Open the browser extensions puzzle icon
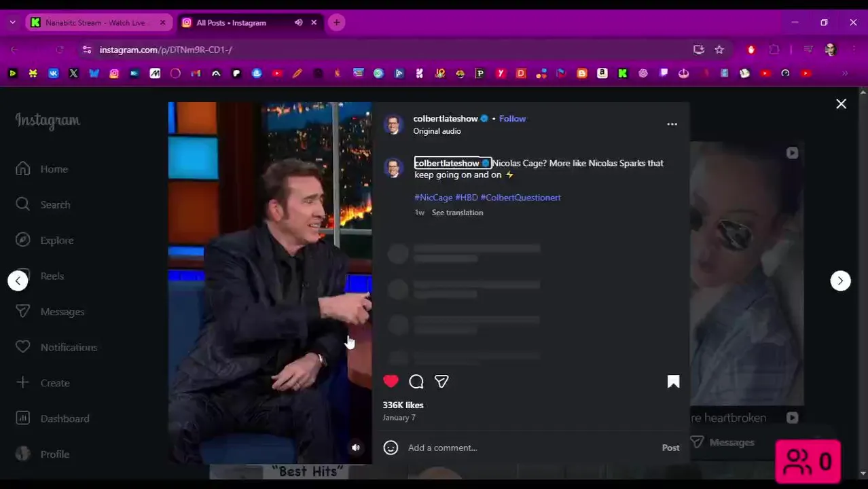The image size is (868, 489). pos(774,50)
